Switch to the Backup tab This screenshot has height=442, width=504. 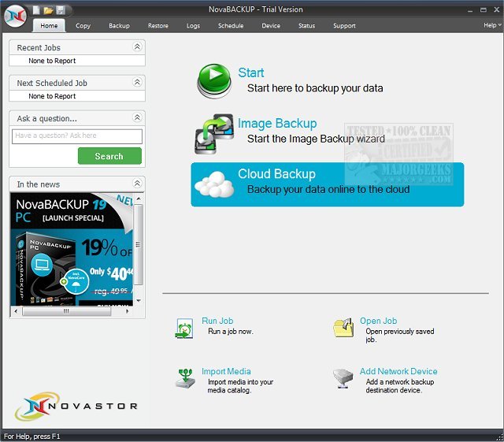(x=119, y=26)
